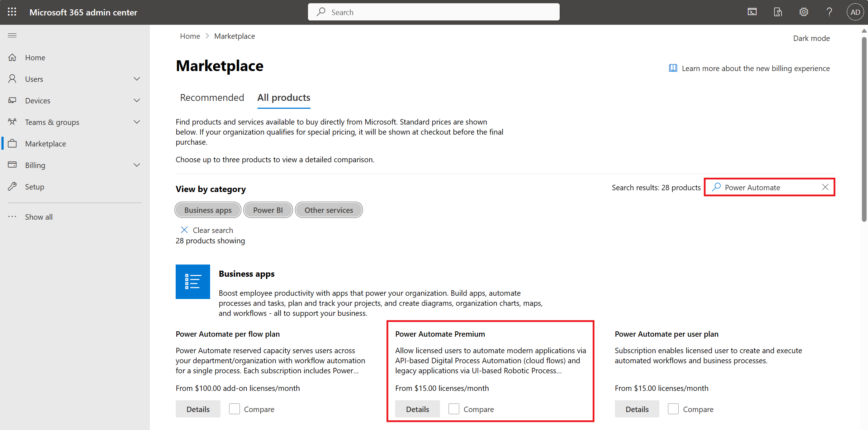Image resolution: width=868 pixels, height=430 pixels.
Task: Enable Compare checkbox for Power Automate Premium
Action: point(454,409)
